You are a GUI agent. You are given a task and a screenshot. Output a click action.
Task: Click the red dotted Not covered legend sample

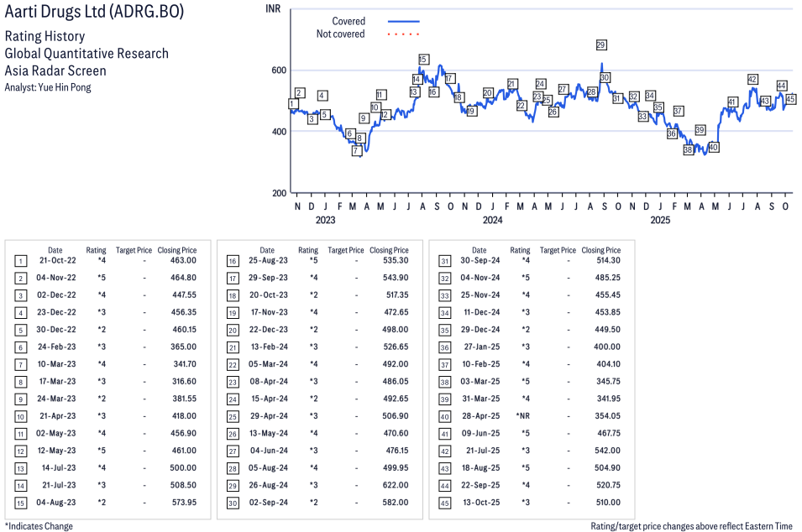[x=403, y=34]
